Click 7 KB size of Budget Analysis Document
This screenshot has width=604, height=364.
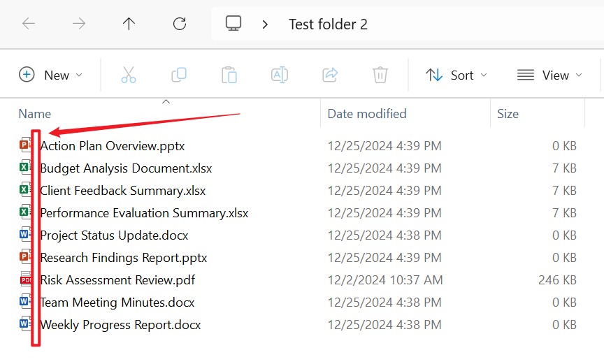pos(564,168)
